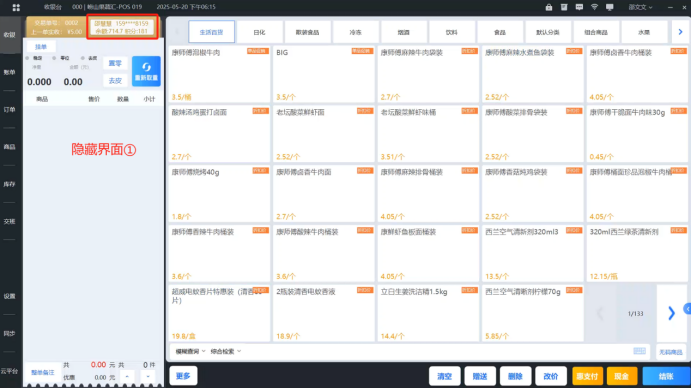Click 同步 in the left sidebar
This screenshot has width=692, height=388.
click(x=10, y=334)
